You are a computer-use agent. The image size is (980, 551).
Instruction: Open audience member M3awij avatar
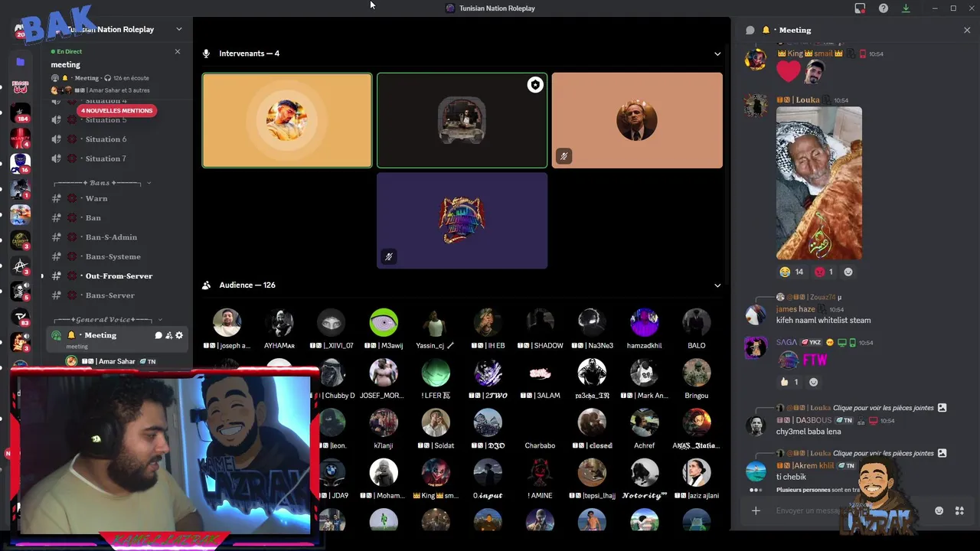point(384,323)
